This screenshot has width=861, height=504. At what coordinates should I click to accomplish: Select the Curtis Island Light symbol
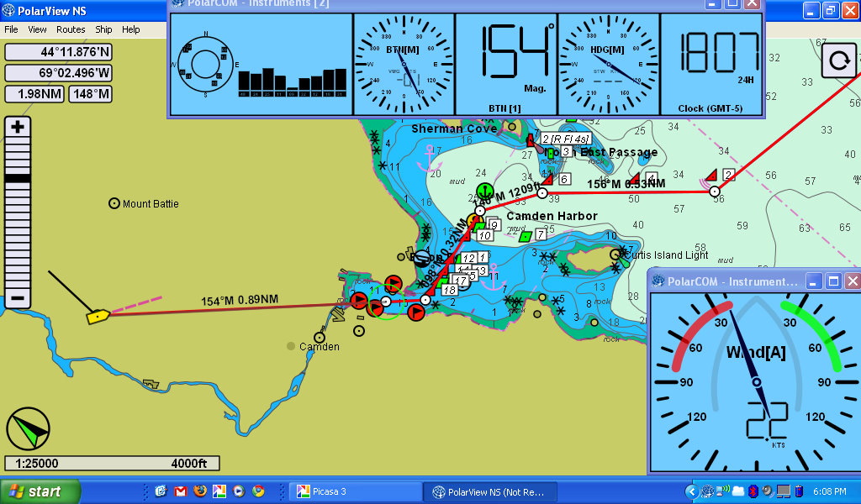pos(615,255)
